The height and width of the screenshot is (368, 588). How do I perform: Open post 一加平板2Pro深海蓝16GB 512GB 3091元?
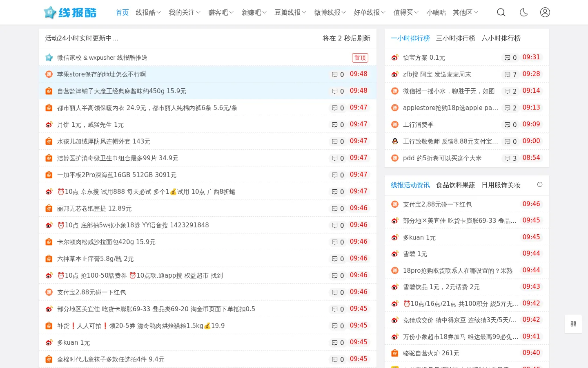pyautogui.click(x=117, y=175)
